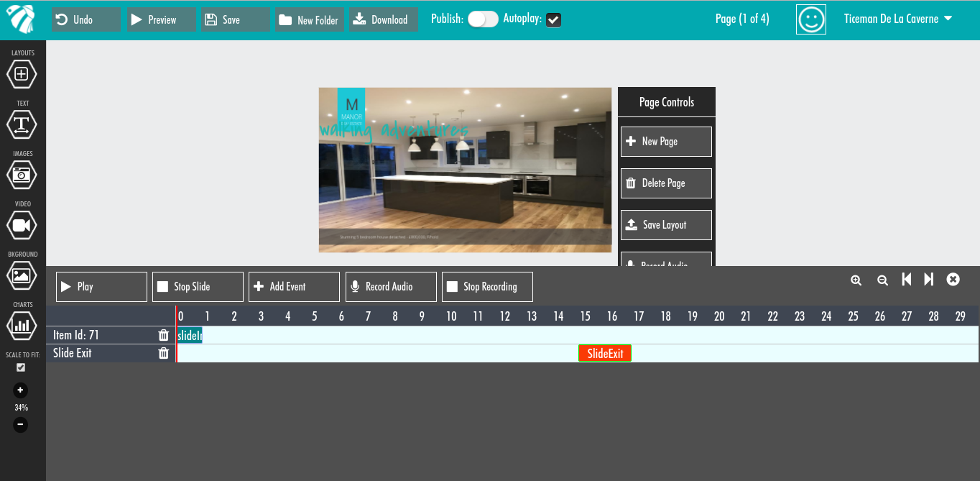Open the Ticeman De La Caverne user dropdown
Image resolution: width=980 pixels, height=481 pixels.
(898, 19)
